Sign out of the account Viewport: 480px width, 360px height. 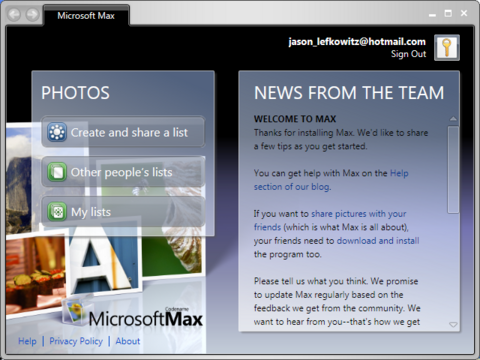(408, 54)
